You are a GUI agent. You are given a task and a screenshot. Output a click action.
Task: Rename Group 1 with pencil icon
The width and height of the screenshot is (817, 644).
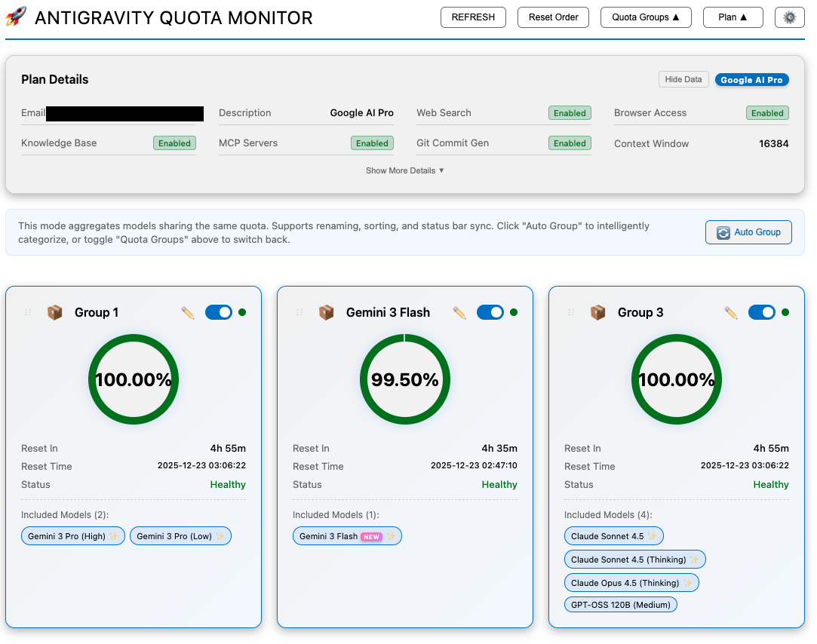point(188,313)
